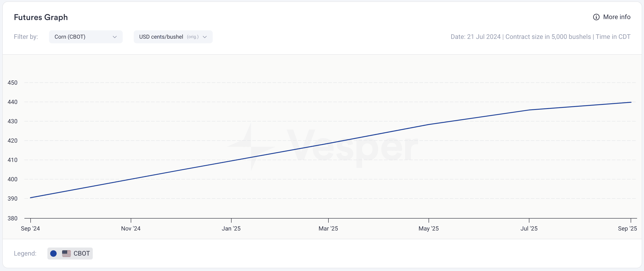This screenshot has width=644, height=271.
Task: Click the chevron on Corn (CBOT) filter
Action: coord(115,37)
